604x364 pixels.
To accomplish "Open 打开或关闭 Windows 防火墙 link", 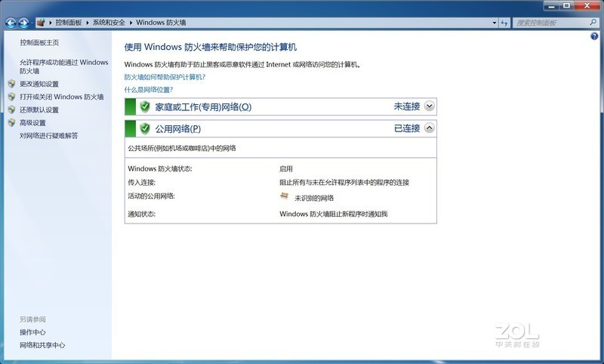I will [x=62, y=97].
